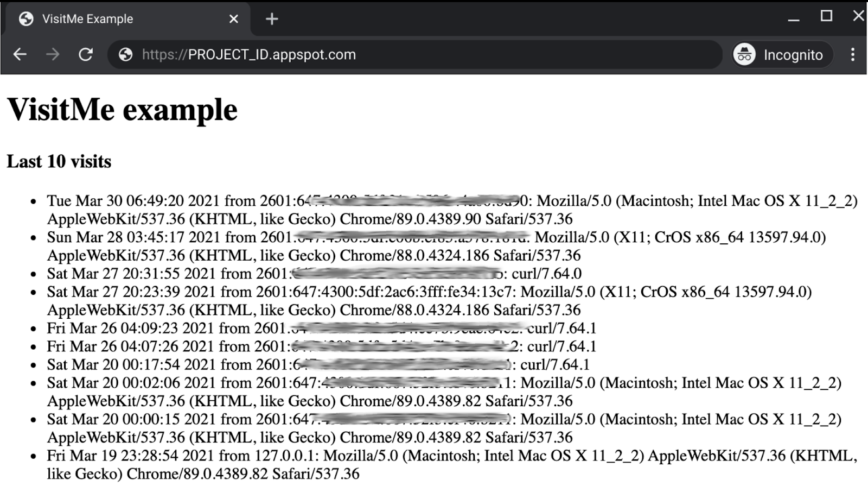The height and width of the screenshot is (486, 868).
Task: Click the forward navigation arrow
Action: (x=53, y=54)
